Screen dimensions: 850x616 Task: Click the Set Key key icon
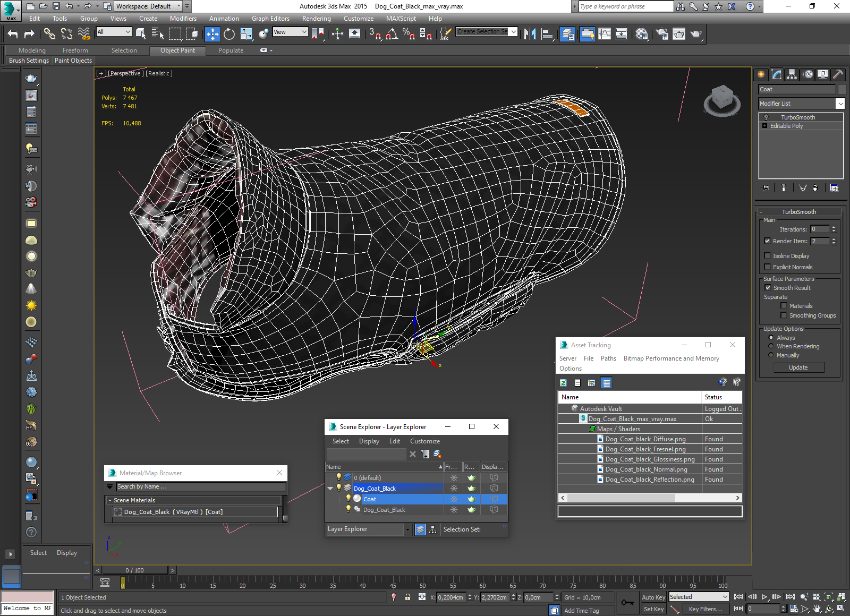pyautogui.click(x=627, y=603)
